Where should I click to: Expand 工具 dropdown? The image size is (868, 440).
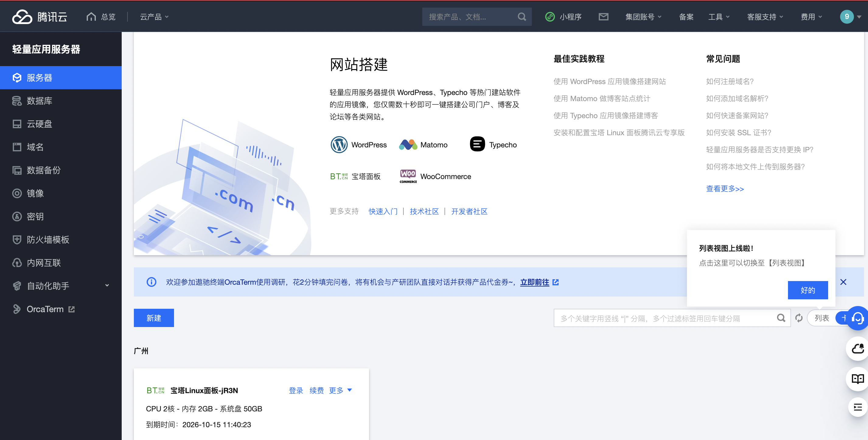719,17
